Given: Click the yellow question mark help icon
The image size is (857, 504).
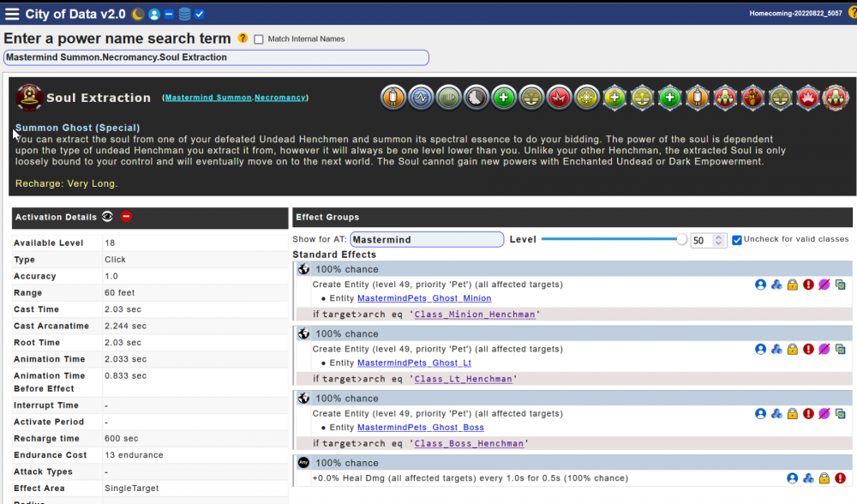Looking at the screenshot, I should click(243, 39).
